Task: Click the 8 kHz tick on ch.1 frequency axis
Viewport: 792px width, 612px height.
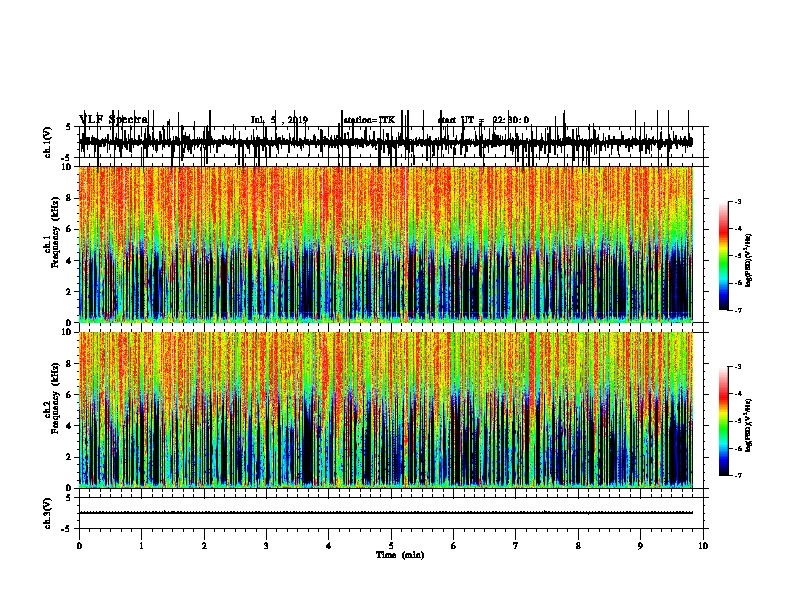Action: tap(69, 198)
